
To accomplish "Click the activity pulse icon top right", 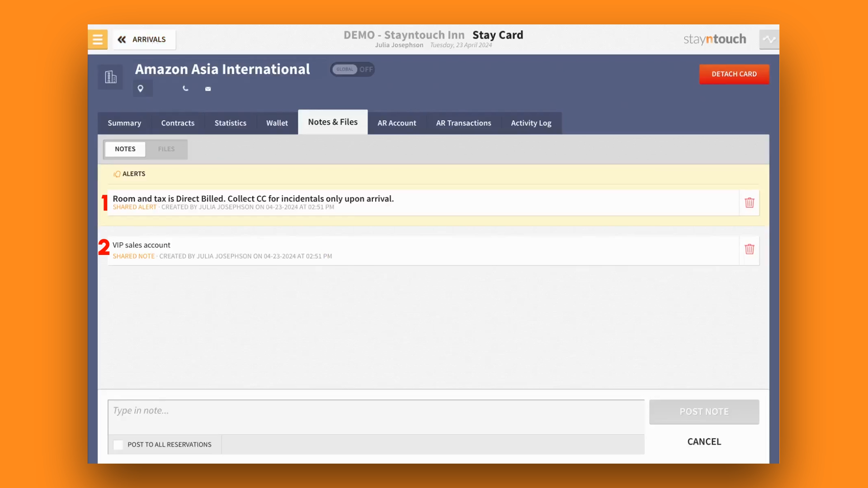I will 769,39.
